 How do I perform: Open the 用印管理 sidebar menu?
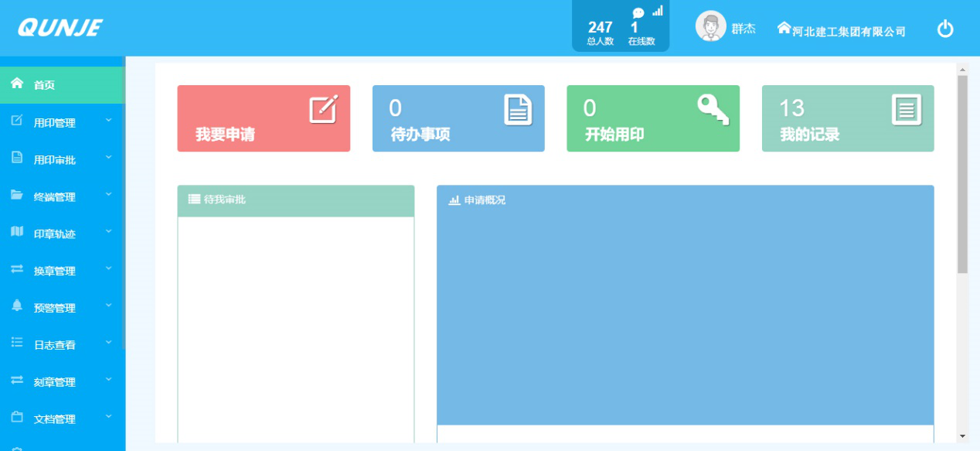click(62, 122)
